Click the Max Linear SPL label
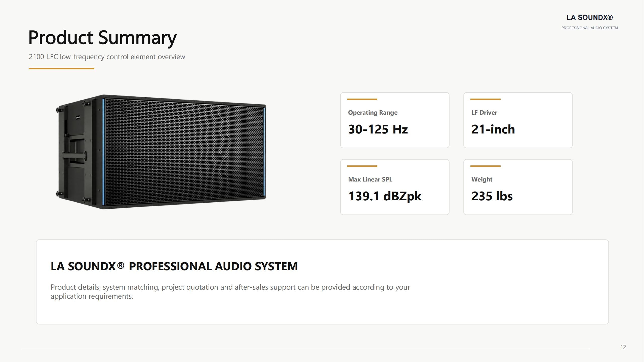 (x=370, y=179)
